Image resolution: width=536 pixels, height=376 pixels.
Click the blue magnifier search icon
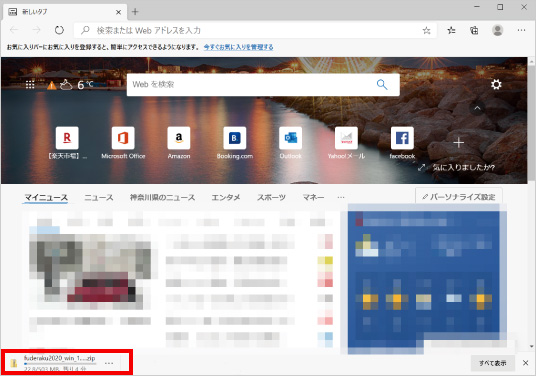tap(382, 84)
